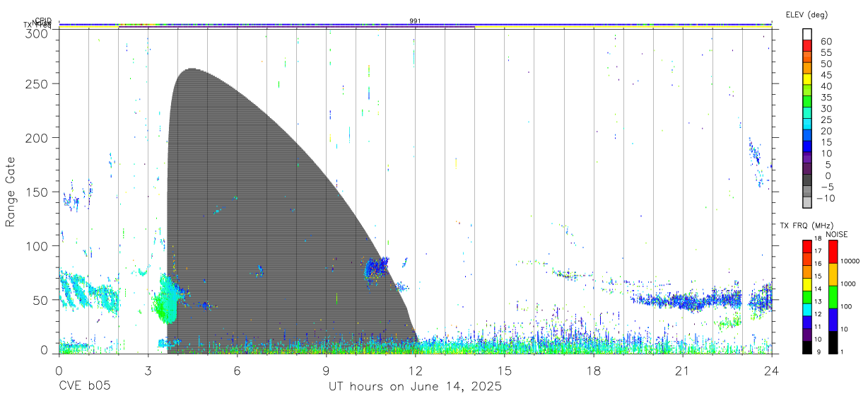Click the 21 tick label on the UT hours axis
This screenshot has height=401, width=868.
[x=683, y=371]
